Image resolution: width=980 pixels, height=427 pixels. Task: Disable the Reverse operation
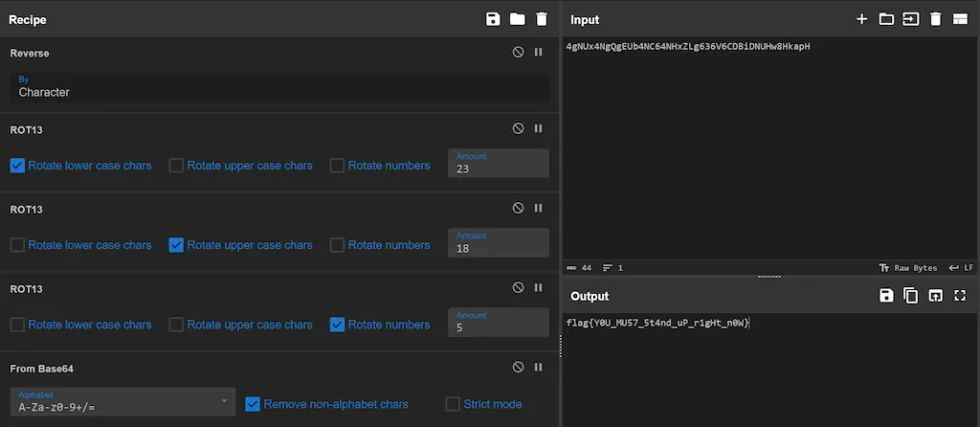coord(518,53)
